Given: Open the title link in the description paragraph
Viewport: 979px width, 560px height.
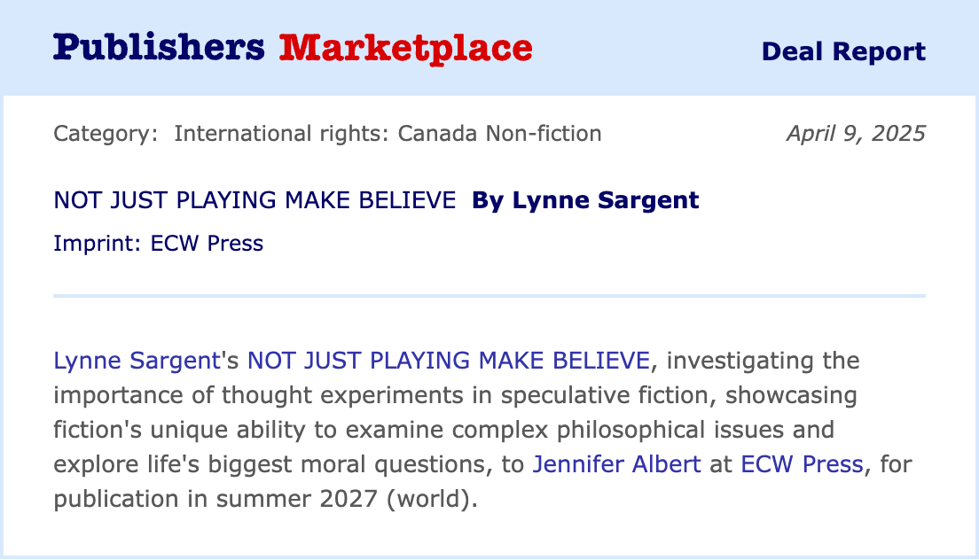Looking at the screenshot, I should pyautogui.click(x=448, y=361).
